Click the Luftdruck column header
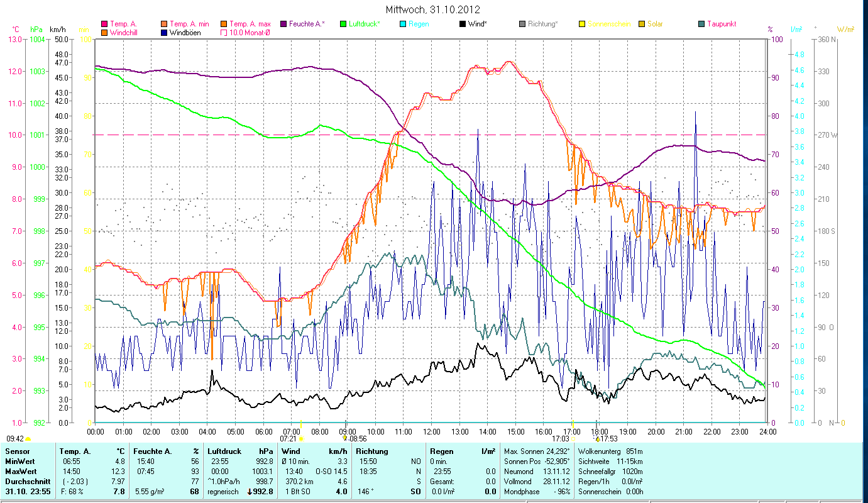 coord(224,451)
